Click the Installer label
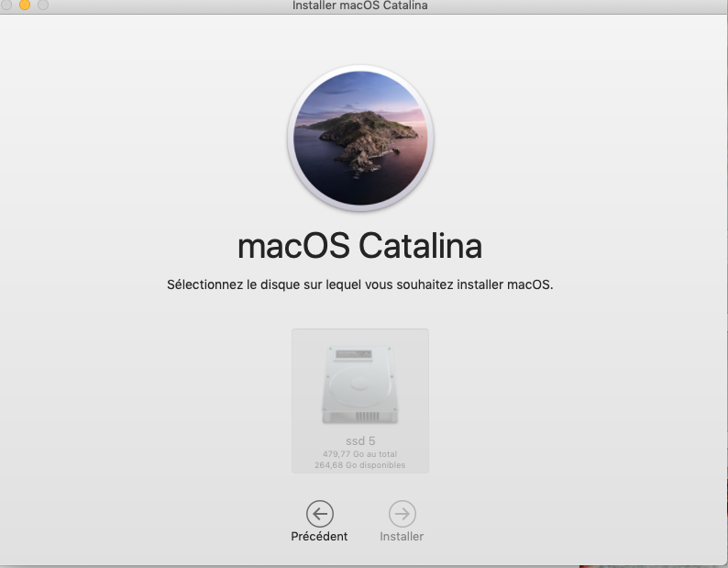This screenshot has height=568, width=728. 402,537
